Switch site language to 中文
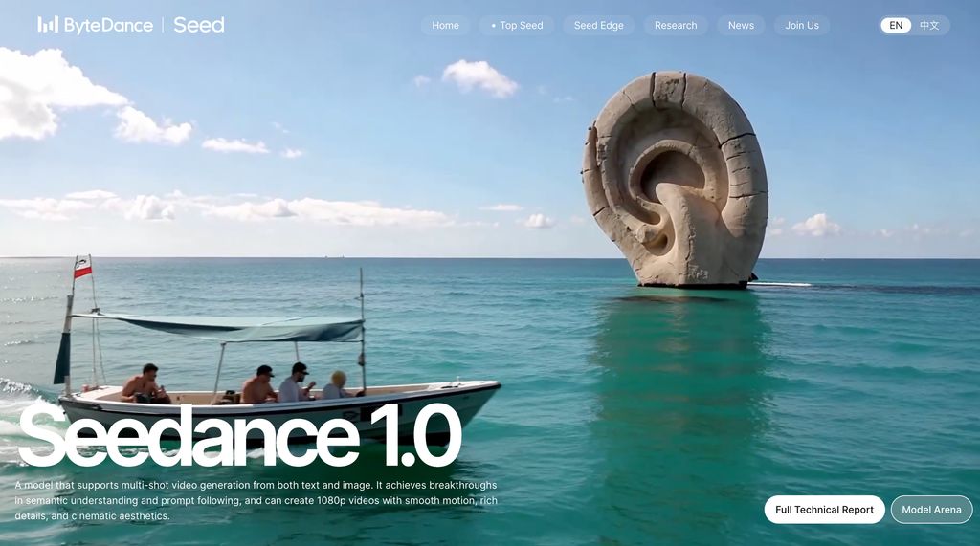This screenshot has height=546, width=980. click(x=929, y=26)
